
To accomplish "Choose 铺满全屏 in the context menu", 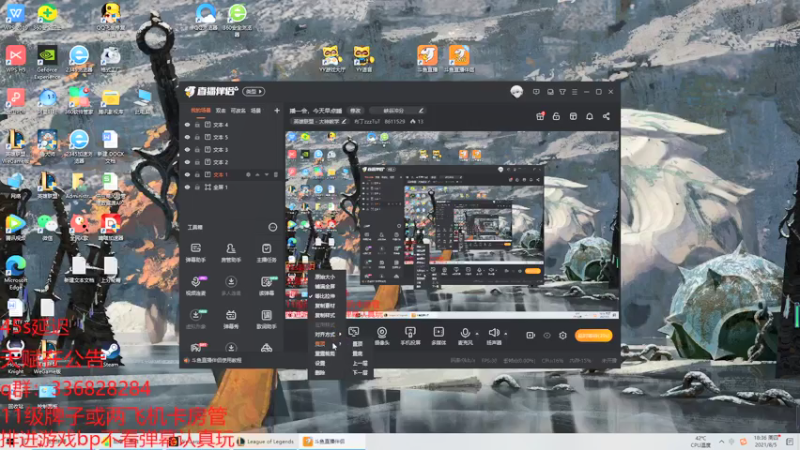I will (325, 287).
